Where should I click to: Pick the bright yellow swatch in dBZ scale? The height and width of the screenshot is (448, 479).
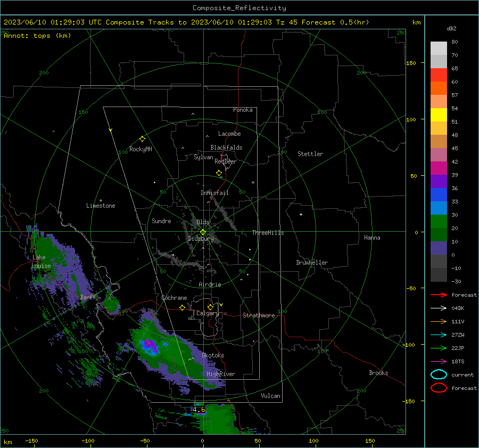(x=439, y=115)
